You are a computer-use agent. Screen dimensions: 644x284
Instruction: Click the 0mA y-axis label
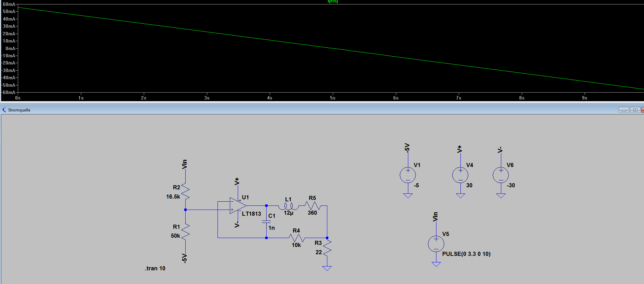tap(10, 48)
